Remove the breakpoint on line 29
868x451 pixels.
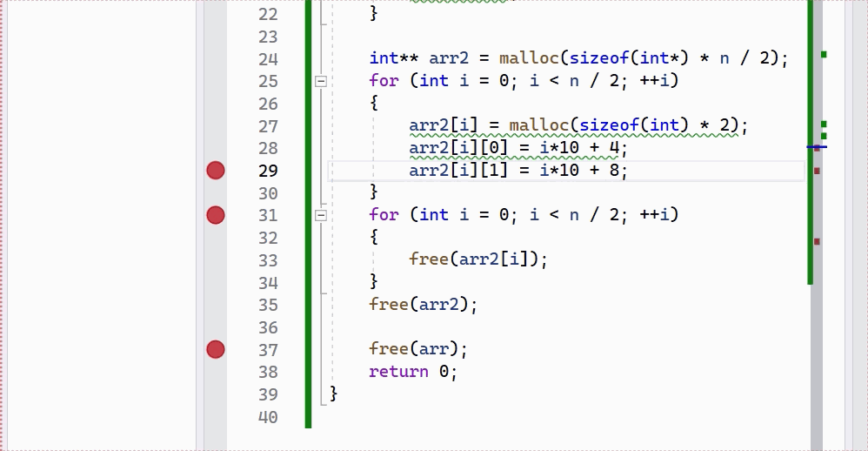[x=216, y=171]
